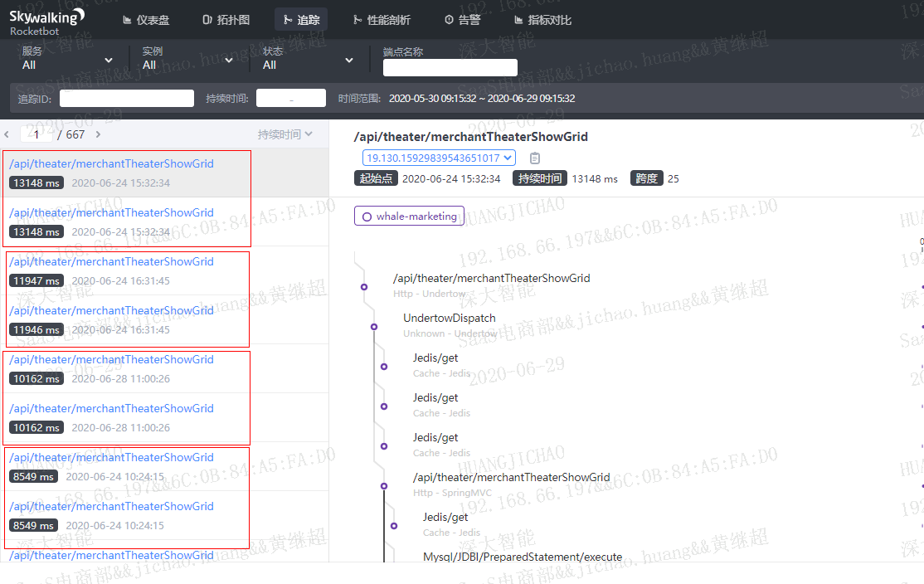Select the Http - Undertow root span node
Image resolution: width=924 pixels, height=584 pixels.
click(364, 287)
